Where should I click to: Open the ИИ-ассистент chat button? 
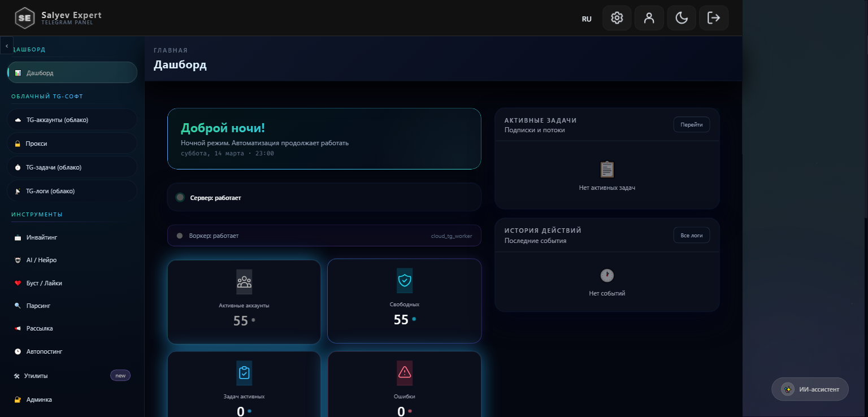[810, 389]
